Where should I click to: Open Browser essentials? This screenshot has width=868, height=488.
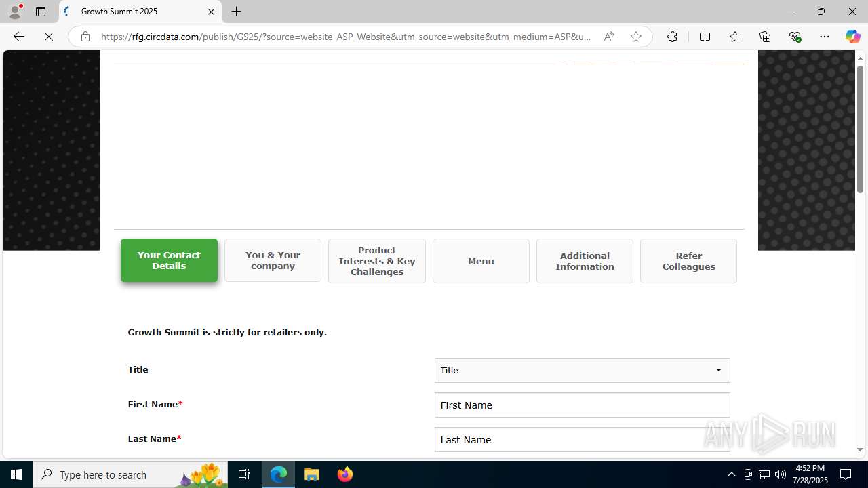795,37
